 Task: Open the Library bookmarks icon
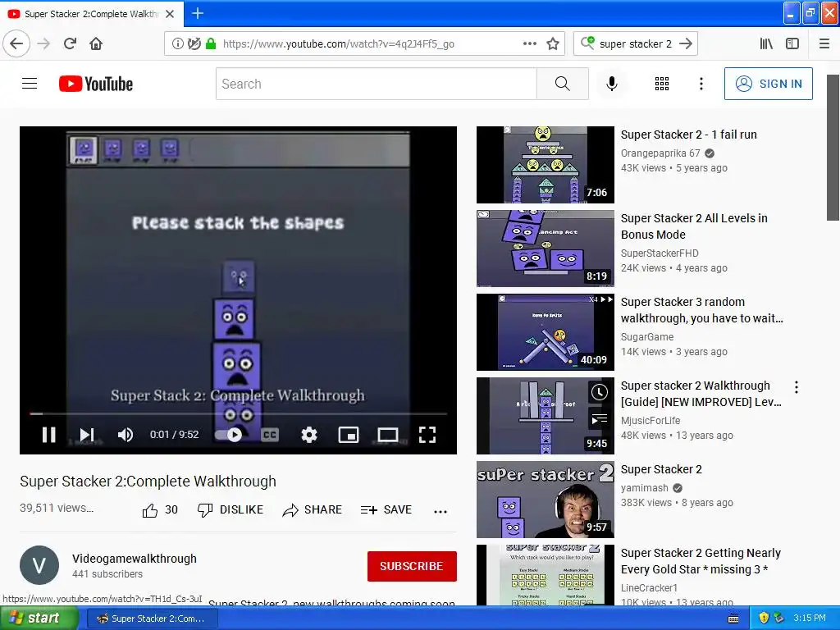766,44
